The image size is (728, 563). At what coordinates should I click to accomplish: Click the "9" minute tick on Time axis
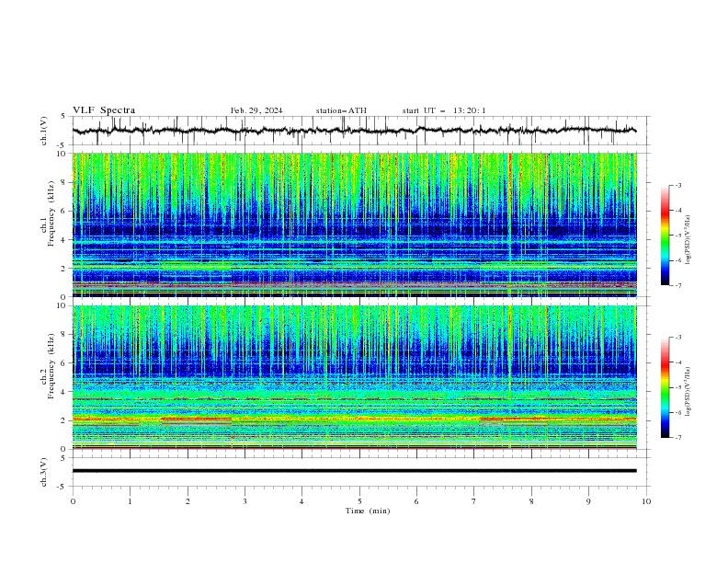coord(588,501)
